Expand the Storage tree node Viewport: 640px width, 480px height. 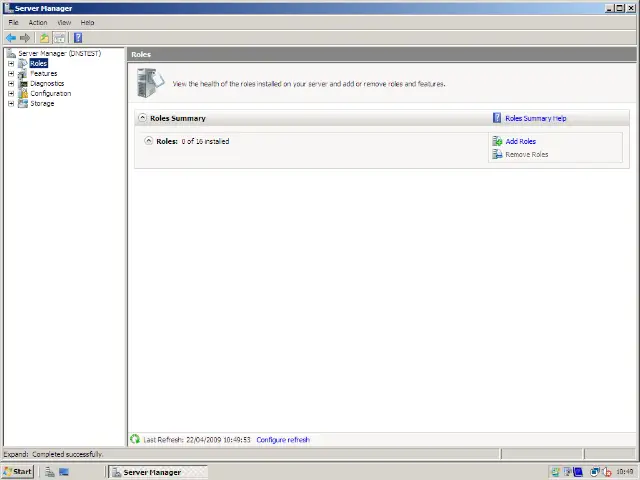click(x=11, y=104)
